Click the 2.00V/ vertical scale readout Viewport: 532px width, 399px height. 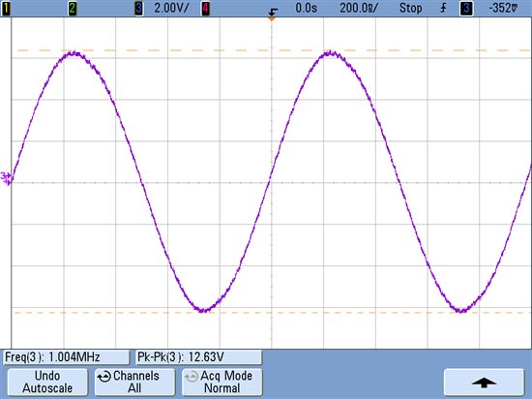171,8
